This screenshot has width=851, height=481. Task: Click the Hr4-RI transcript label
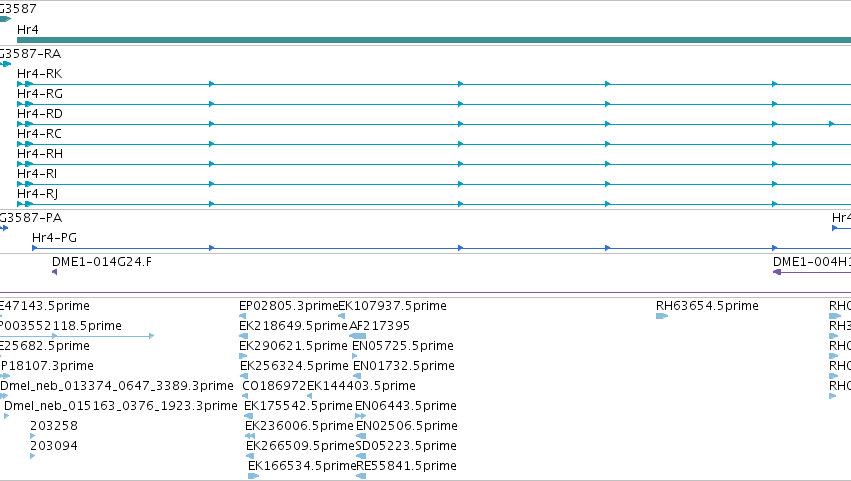point(37,174)
